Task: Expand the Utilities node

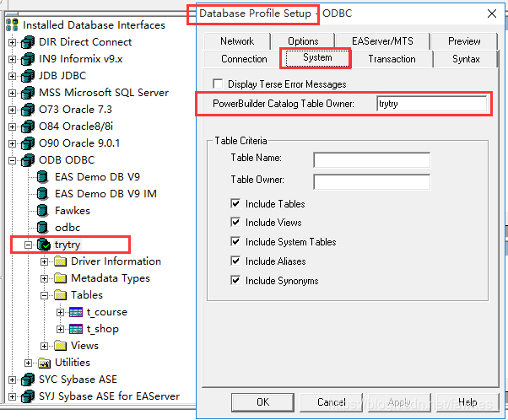Action: click(x=28, y=363)
